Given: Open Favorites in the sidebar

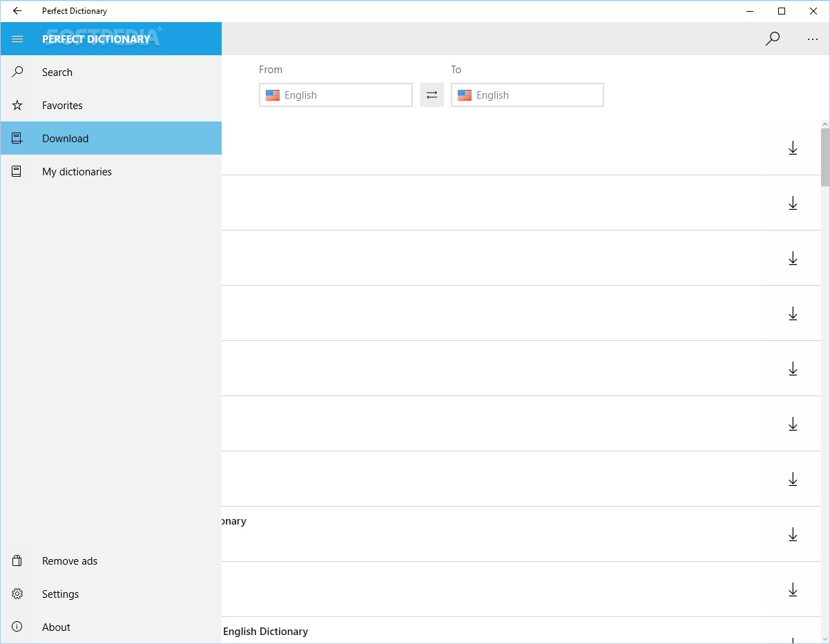Looking at the screenshot, I should coord(111,106).
